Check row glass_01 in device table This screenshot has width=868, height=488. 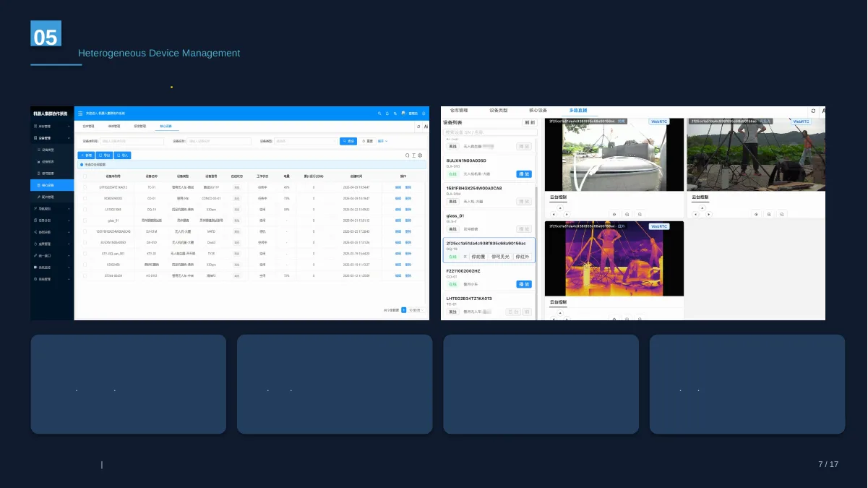coord(85,221)
